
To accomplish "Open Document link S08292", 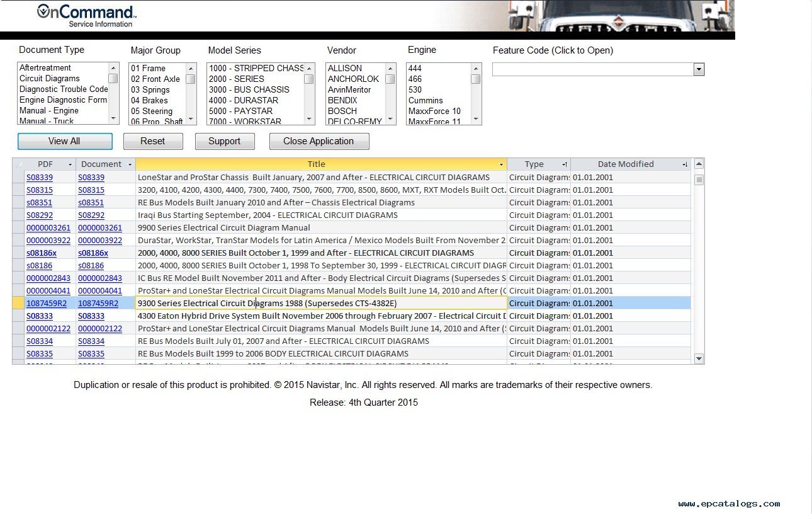I will point(91,215).
